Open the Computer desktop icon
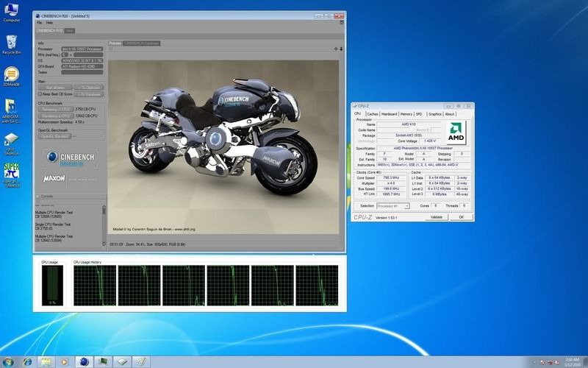 [x=11, y=13]
